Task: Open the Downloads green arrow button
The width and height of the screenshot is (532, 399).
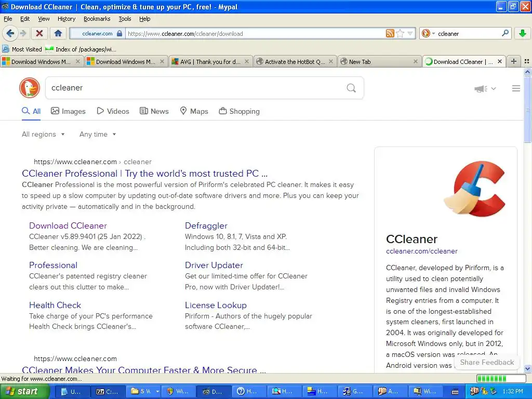Action: point(523,33)
